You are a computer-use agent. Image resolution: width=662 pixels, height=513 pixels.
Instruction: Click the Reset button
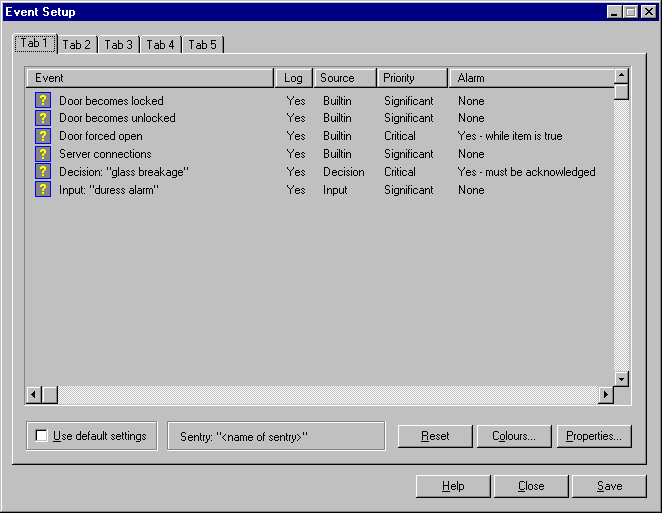point(435,436)
